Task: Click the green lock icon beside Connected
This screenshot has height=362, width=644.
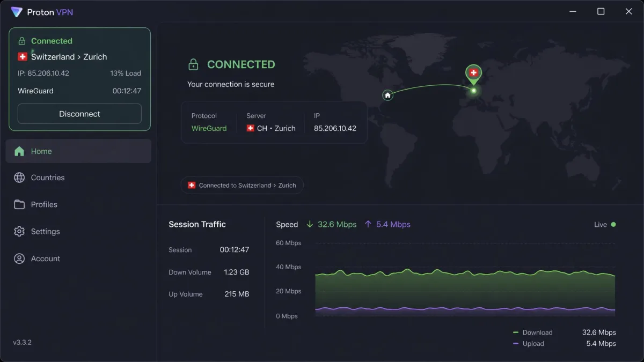Action: (22, 41)
